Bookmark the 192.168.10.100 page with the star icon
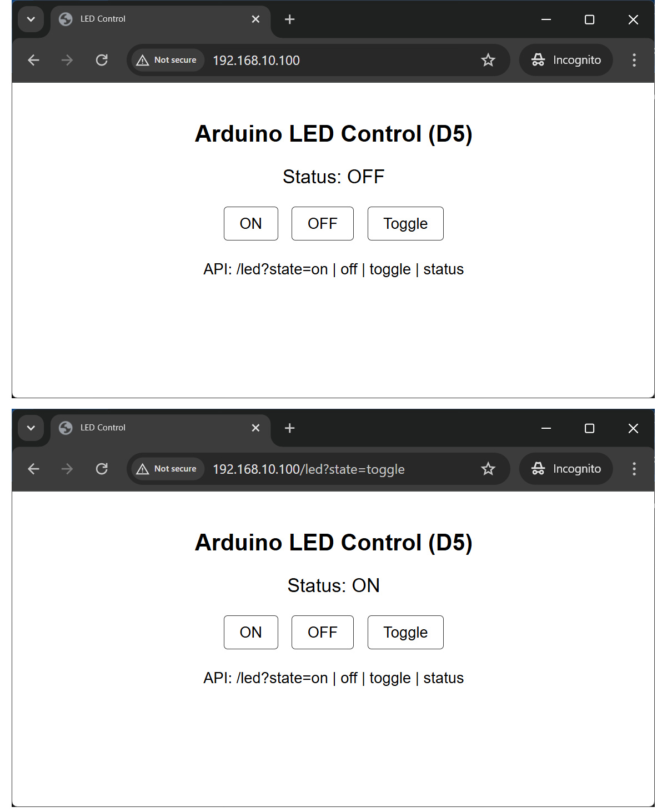 point(488,60)
